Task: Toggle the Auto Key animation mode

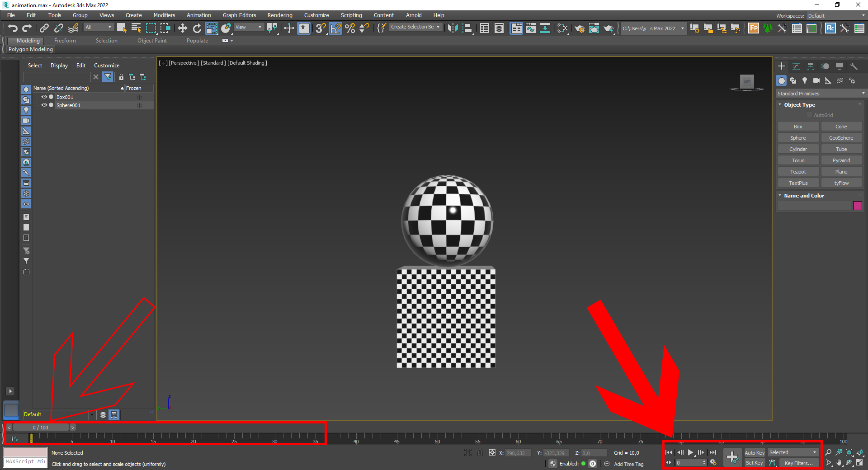Action: [x=754, y=452]
